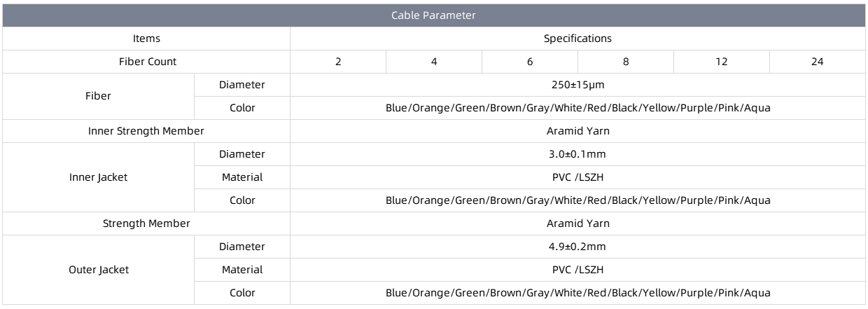This screenshot has width=868, height=309.
Task: Select the fiber count 6 cell
Action: (x=530, y=62)
